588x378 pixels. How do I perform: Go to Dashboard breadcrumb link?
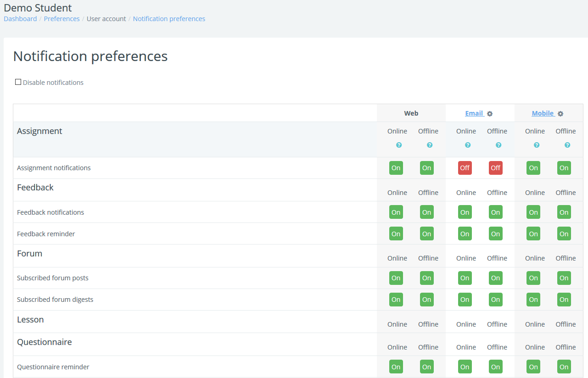click(x=20, y=19)
